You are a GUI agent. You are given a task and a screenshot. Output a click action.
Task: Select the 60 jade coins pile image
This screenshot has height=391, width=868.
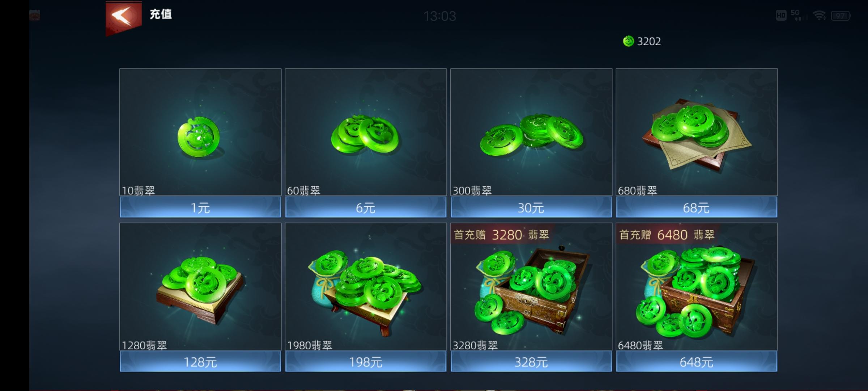coord(365,135)
